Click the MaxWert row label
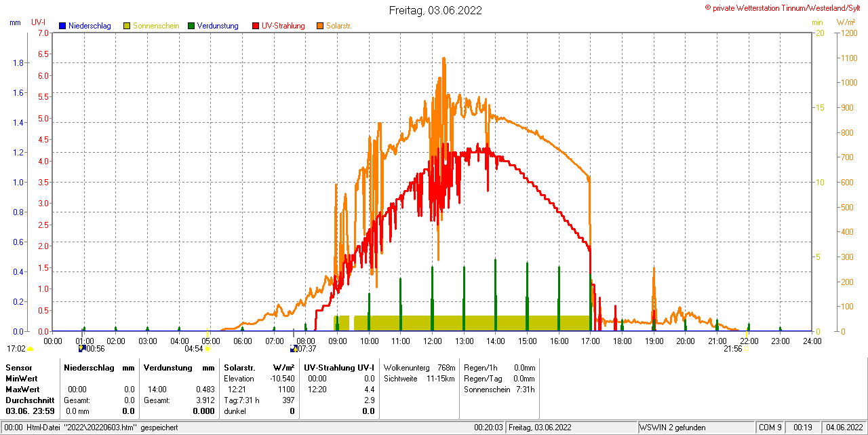Image resolution: width=868 pixels, height=435 pixels. point(22,390)
